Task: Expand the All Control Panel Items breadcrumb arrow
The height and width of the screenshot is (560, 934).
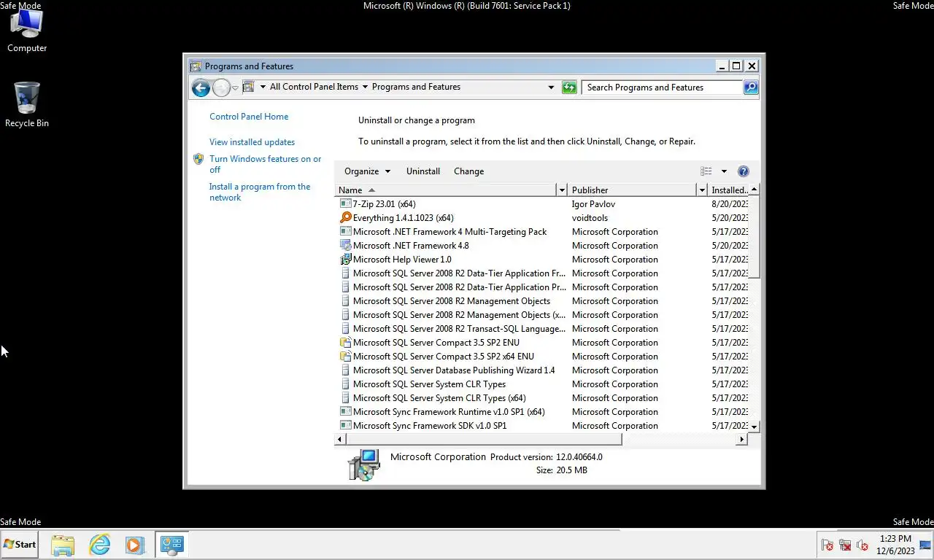Action: (x=365, y=87)
